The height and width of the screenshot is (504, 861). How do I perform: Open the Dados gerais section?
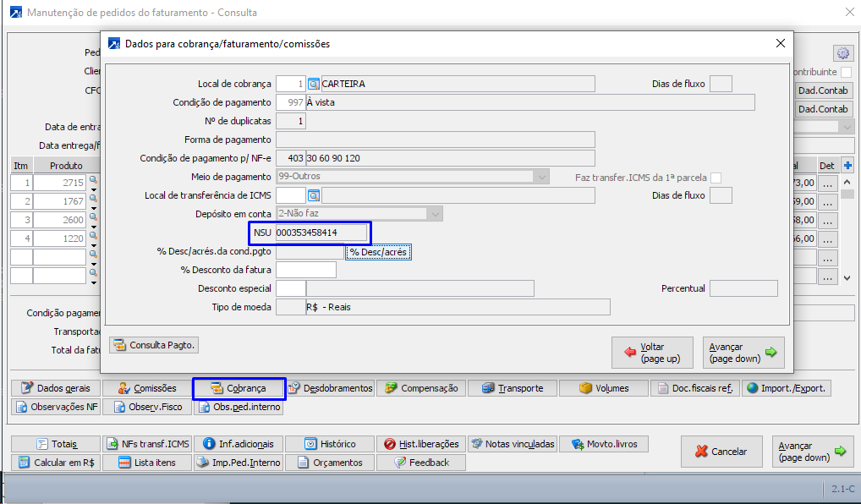pos(56,388)
